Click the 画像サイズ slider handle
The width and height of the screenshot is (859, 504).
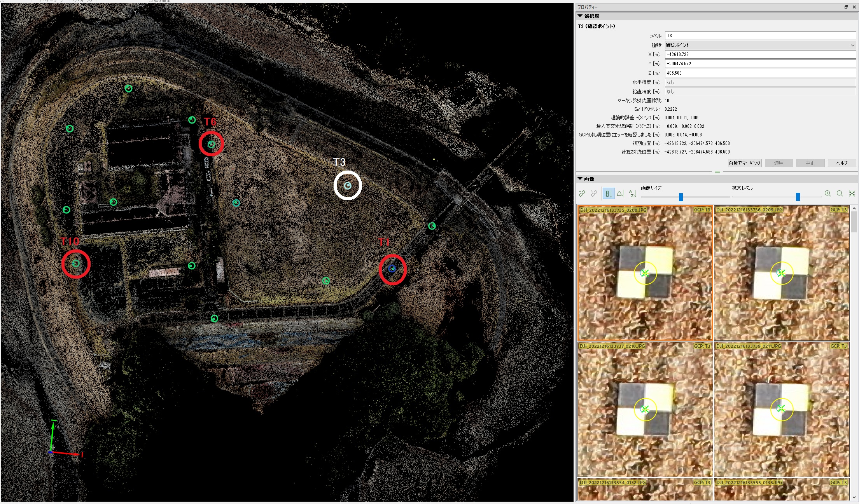pyautogui.click(x=681, y=197)
